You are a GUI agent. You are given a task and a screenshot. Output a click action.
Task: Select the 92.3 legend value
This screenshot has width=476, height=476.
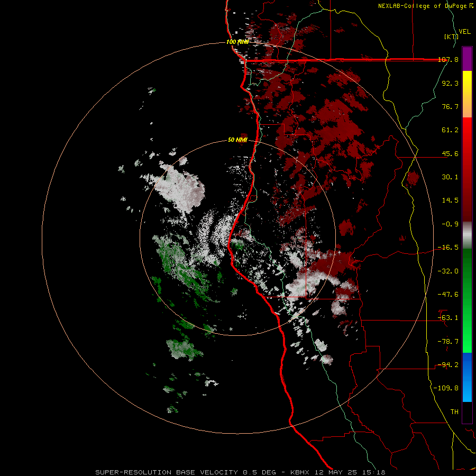(x=450, y=83)
